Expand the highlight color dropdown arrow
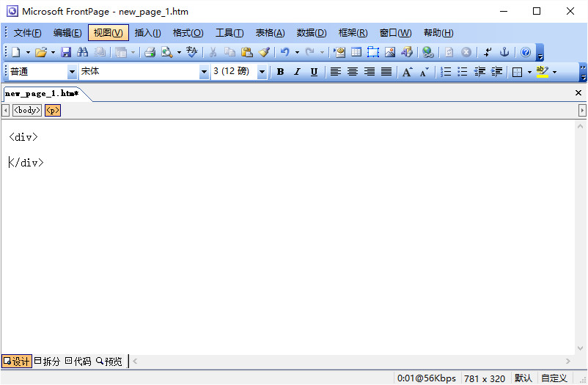Viewport: 588px width, 385px height. pyautogui.click(x=554, y=72)
